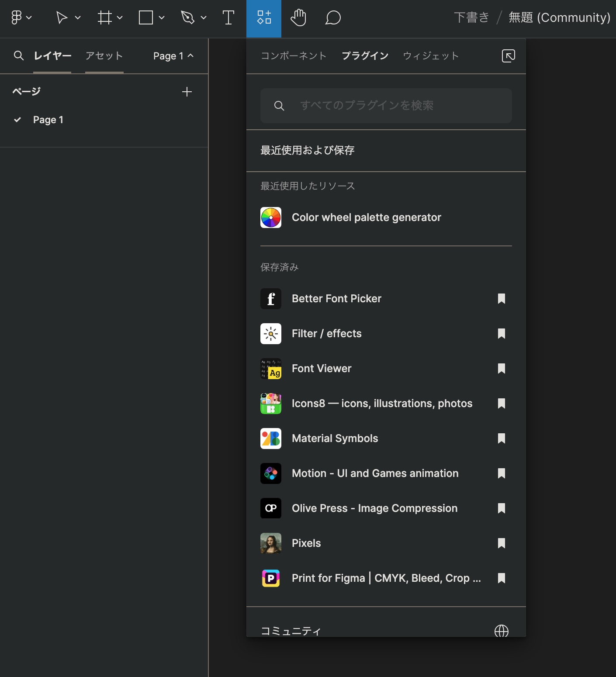The image size is (616, 677).
Task: Click the Icons8 plugin icon
Action: tap(271, 404)
